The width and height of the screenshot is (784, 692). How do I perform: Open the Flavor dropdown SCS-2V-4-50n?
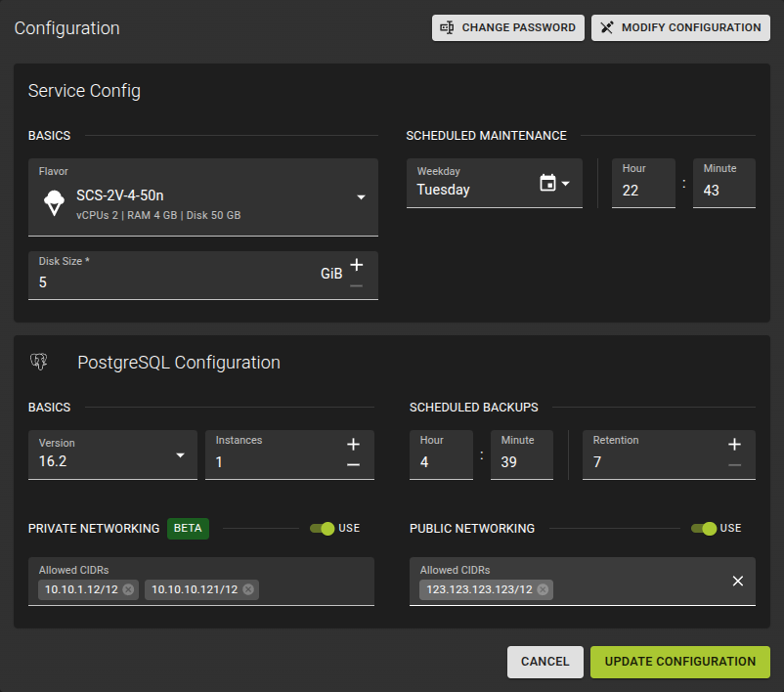pos(203,197)
